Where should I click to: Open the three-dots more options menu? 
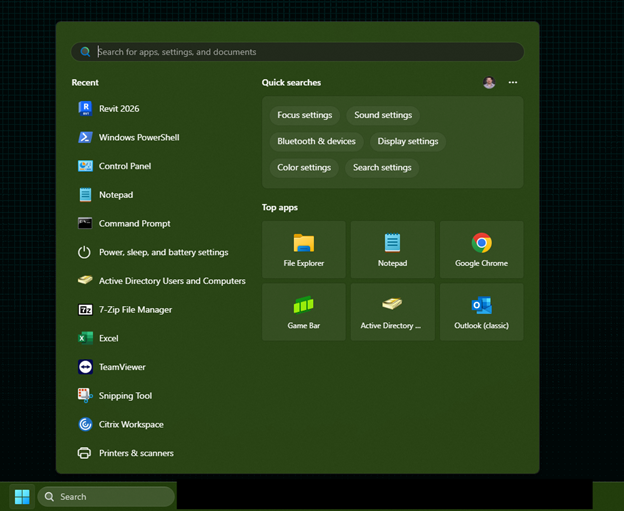(x=513, y=82)
